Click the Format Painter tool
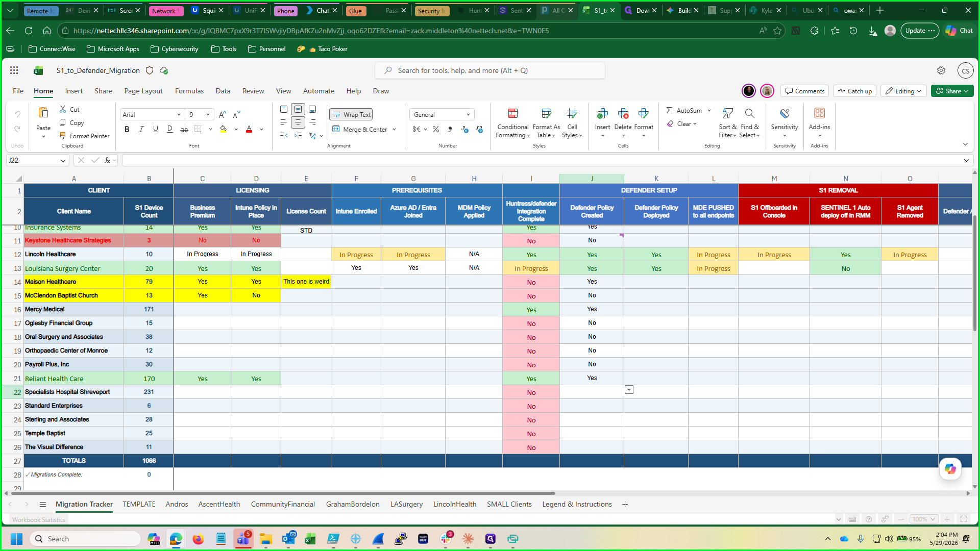Screen dimensions: 980x551 pyautogui.click(x=84, y=136)
